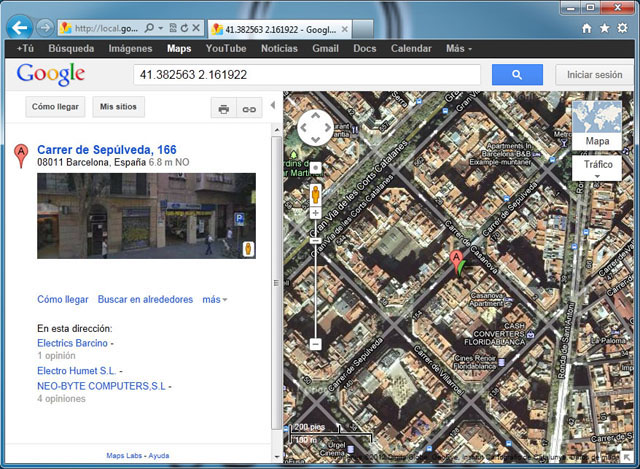Pan the map down with the arrow

tap(316, 139)
